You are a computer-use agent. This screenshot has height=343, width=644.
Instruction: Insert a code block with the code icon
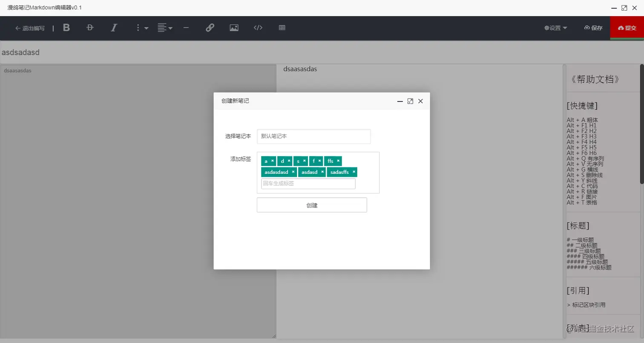click(258, 28)
